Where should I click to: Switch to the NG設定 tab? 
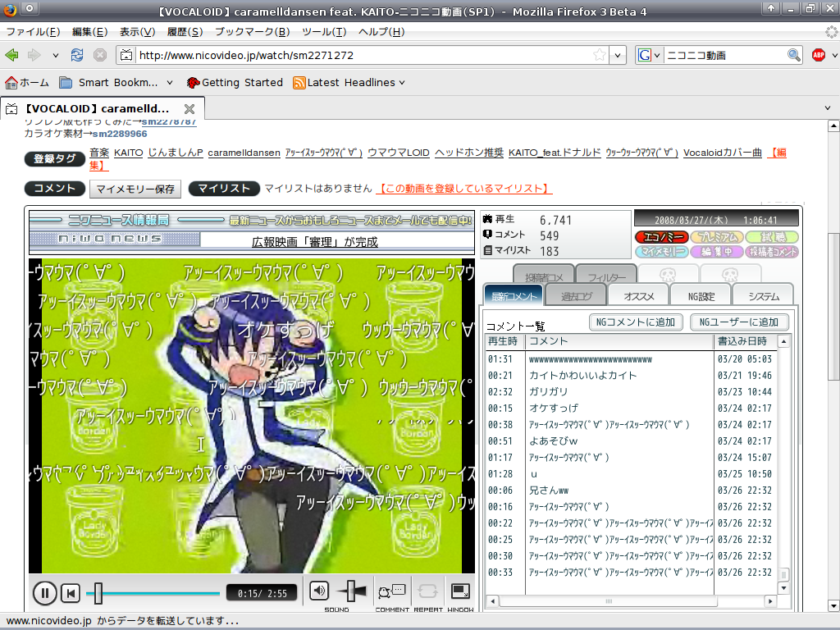(x=701, y=295)
